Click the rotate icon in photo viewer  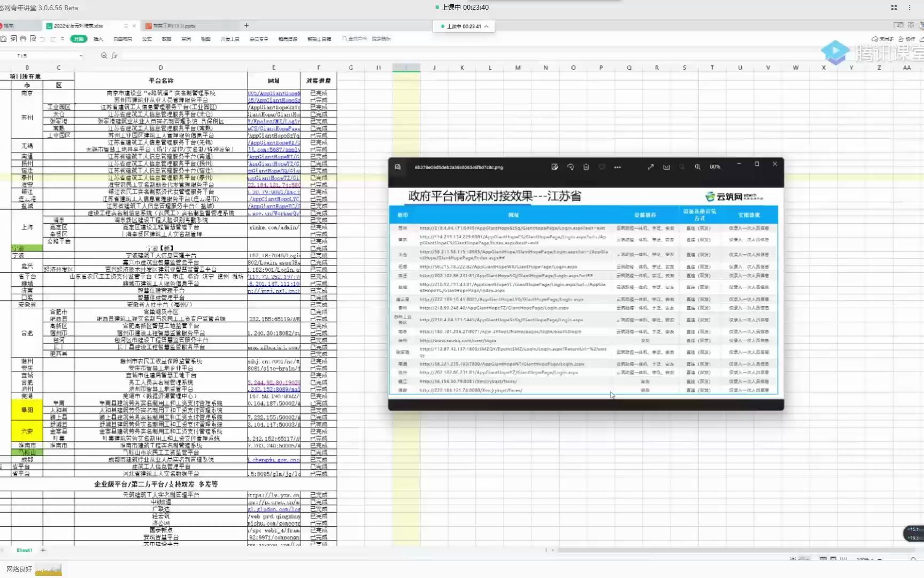[571, 167]
